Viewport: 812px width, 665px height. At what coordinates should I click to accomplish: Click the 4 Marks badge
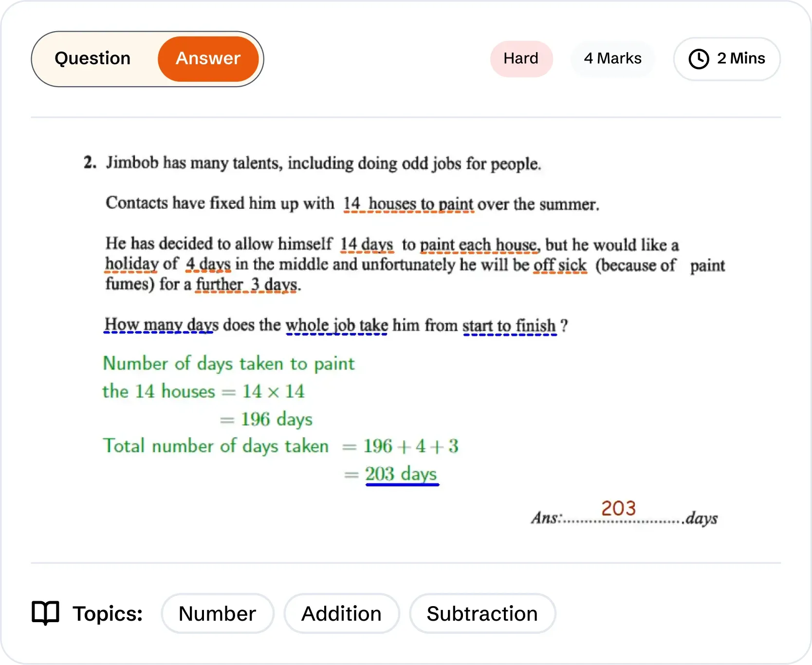612,58
